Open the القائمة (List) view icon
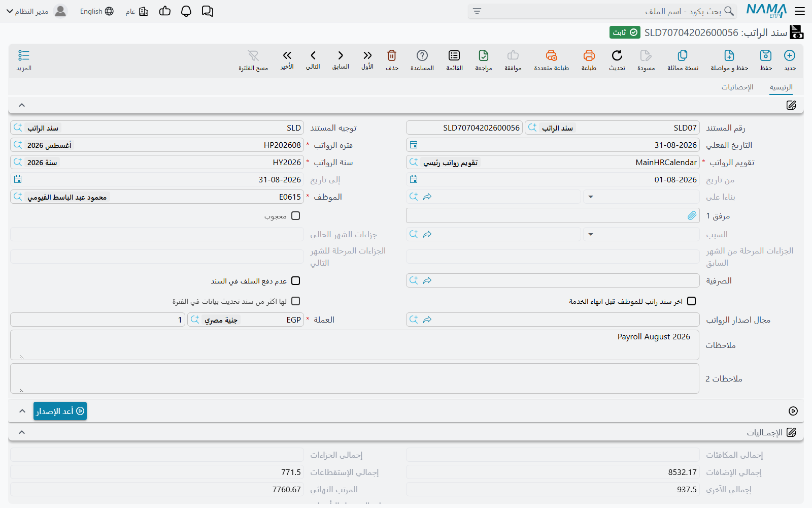This screenshot has width=812, height=508. tap(454, 55)
